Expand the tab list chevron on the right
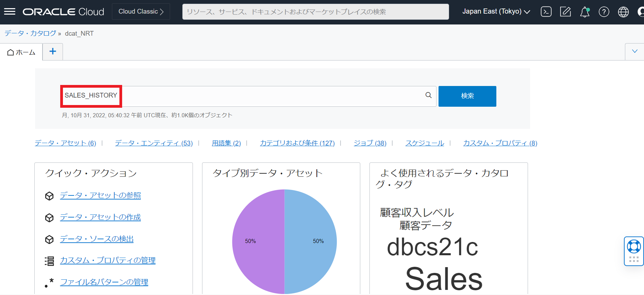 pos(634,52)
